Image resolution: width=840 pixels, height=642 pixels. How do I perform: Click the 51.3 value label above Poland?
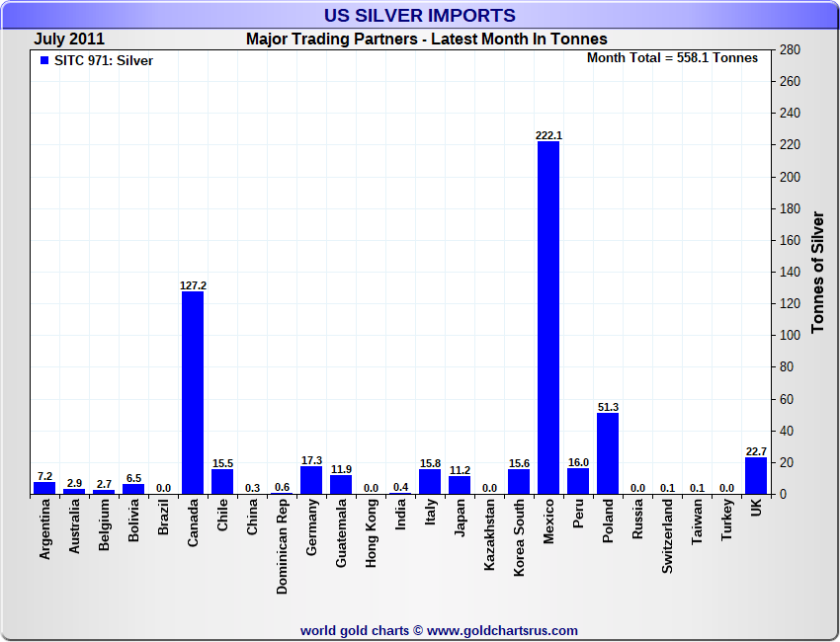click(x=608, y=407)
